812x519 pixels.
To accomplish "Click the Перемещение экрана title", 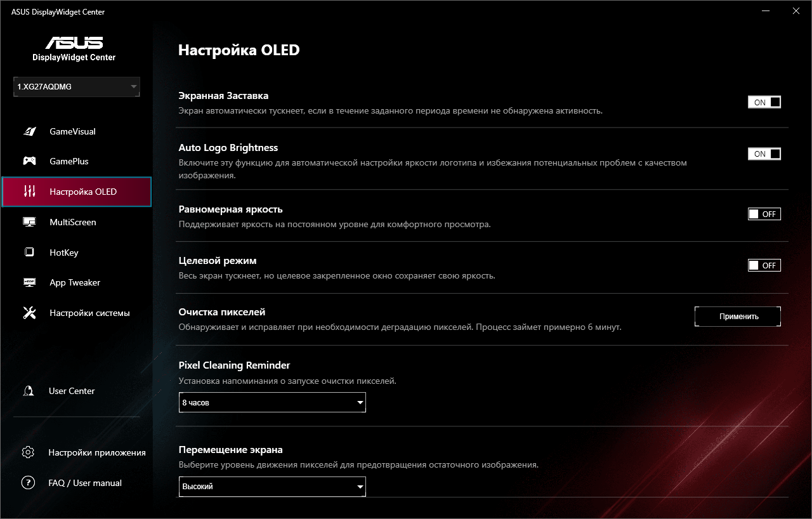I will [230, 450].
